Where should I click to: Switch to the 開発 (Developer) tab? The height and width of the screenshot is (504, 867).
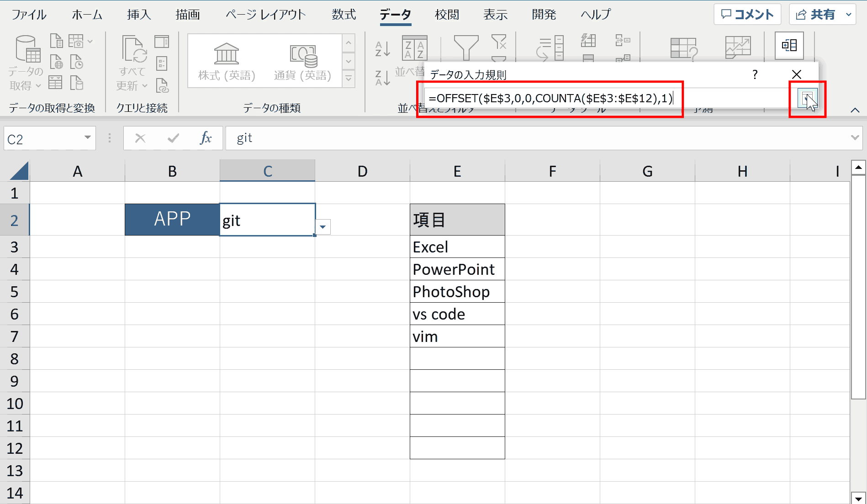point(544,15)
